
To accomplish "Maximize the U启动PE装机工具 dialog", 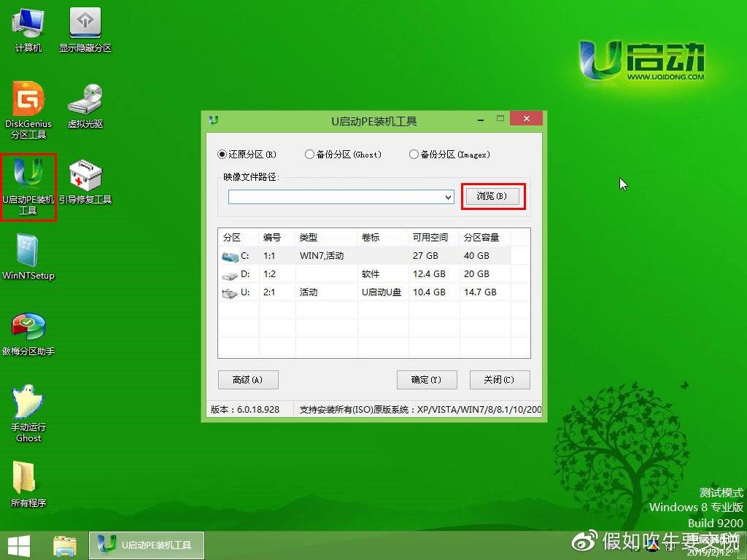I will (500, 119).
